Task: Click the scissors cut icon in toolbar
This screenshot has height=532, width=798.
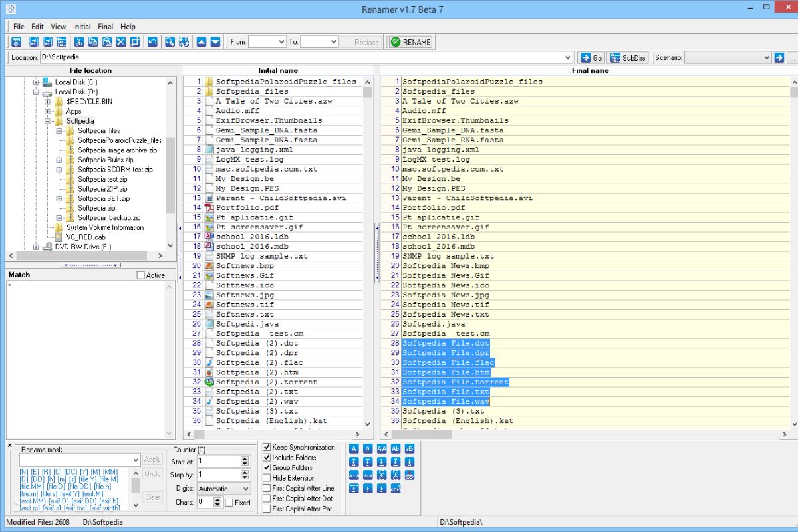Action: (78, 42)
